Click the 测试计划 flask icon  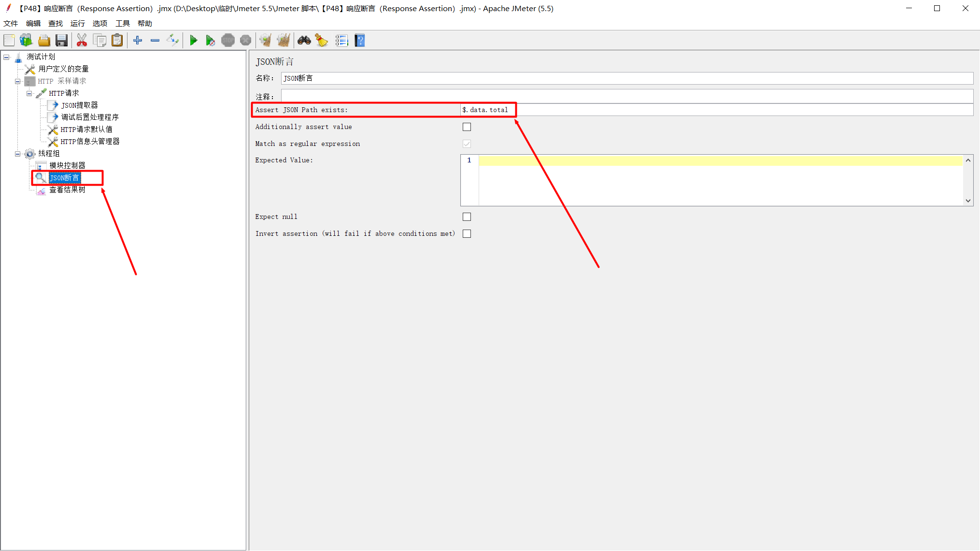pyautogui.click(x=18, y=57)
